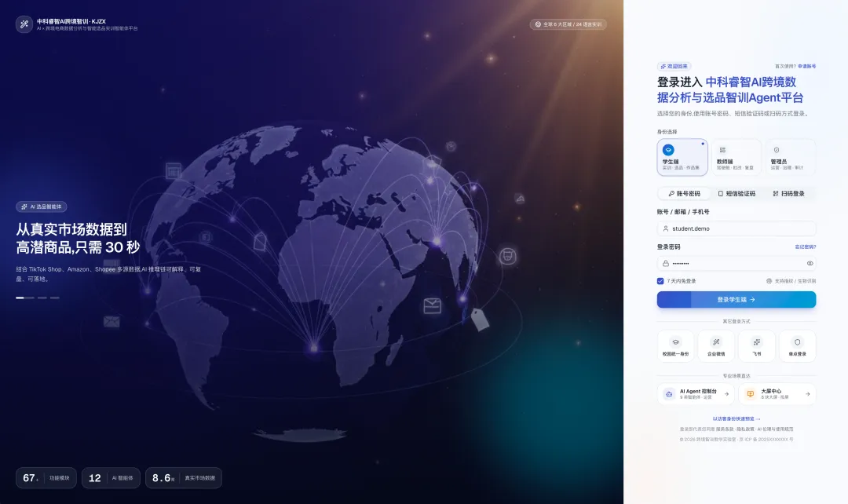Image resolution: width=848 pixels, height=504 pixels.
Task: Click the 登录学生端 button
Action: click(736, 300)
